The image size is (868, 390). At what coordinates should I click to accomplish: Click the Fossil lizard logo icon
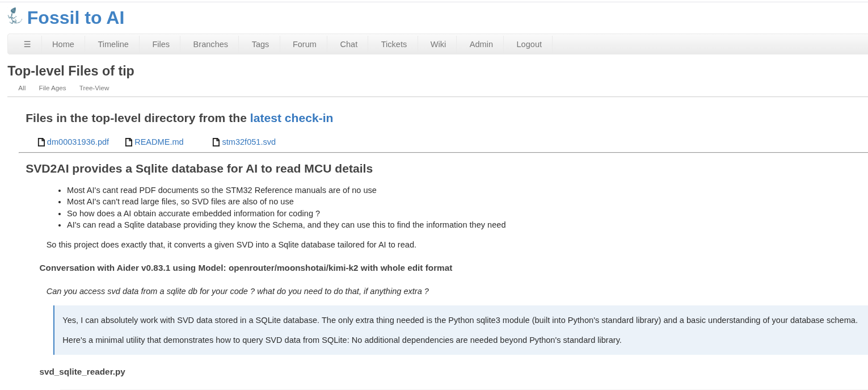(x=15, y=16)
